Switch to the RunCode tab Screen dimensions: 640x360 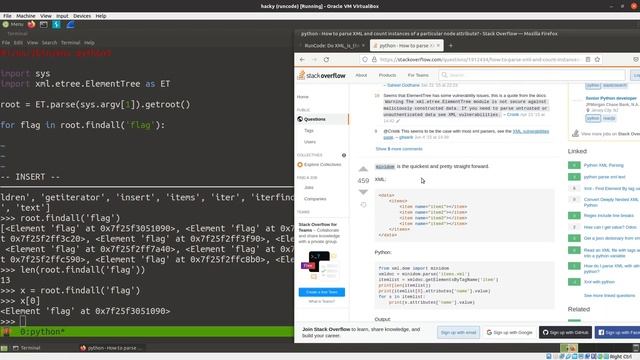[331, 46]
